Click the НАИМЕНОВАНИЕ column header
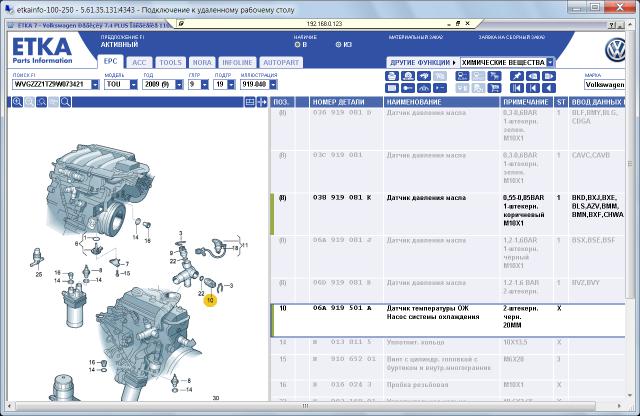This screenshot has width=640, height=416. point(442,102)
